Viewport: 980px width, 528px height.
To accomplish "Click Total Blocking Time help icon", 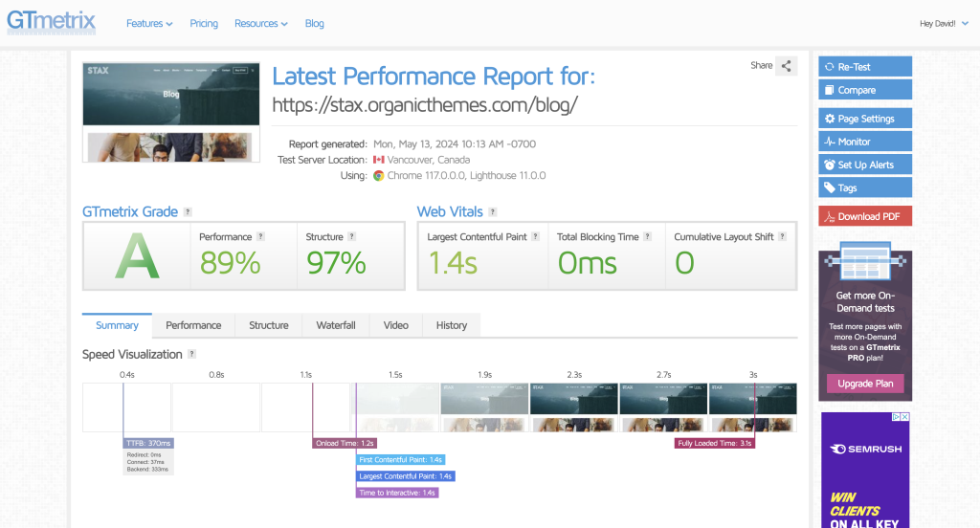I will (648, 237).
